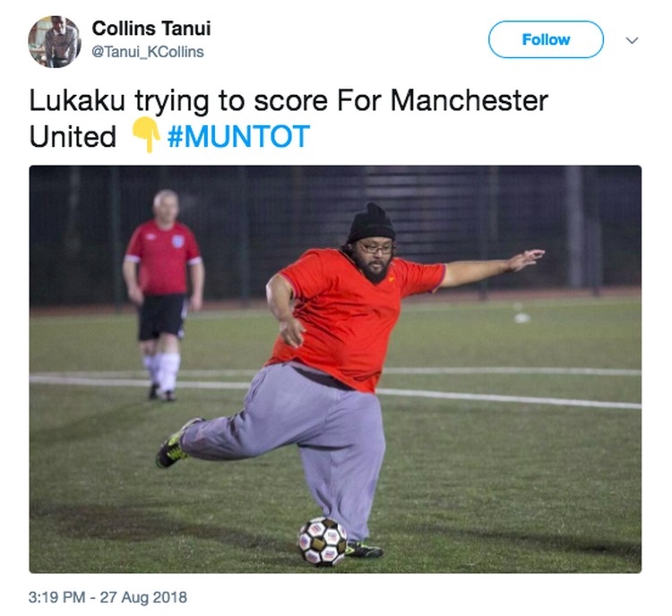This screenshot has width=672, height=616.
Task: Click the kicking player's glasses
Action: [375, 248]
